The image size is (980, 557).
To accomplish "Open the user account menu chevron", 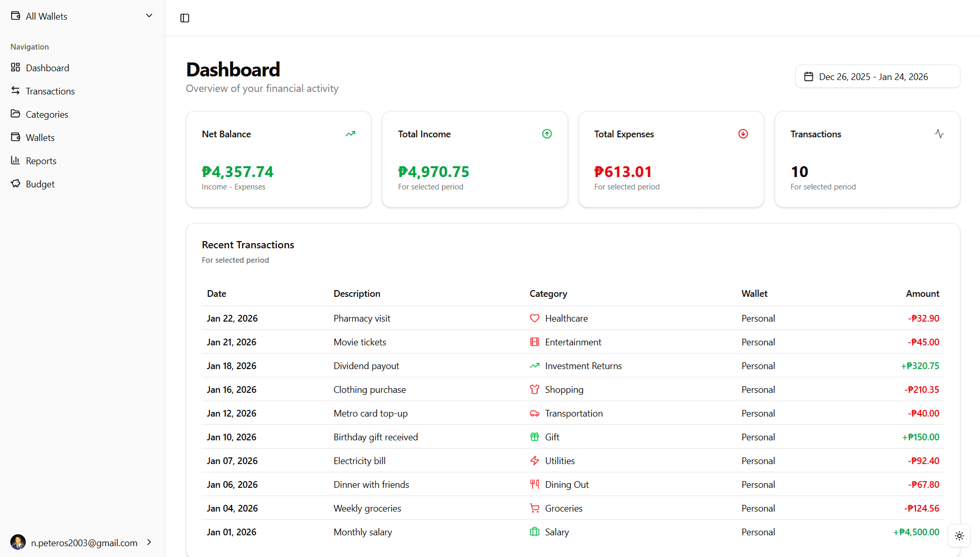I will [x=149, y=542].
